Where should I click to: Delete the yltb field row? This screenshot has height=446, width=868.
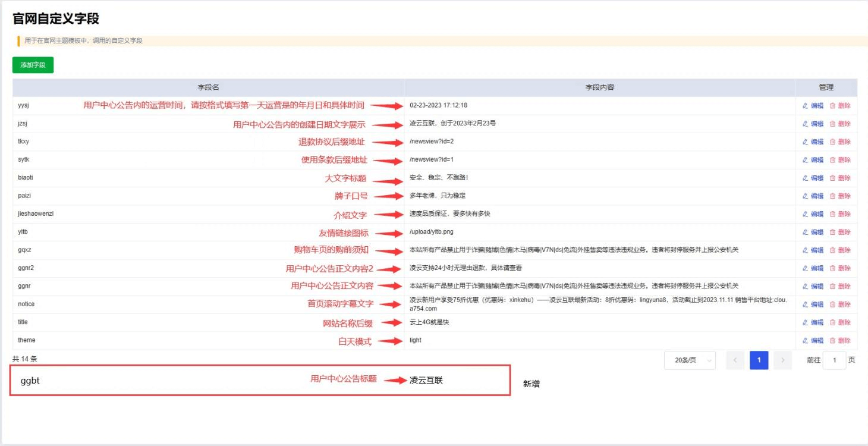coord(840,232)
